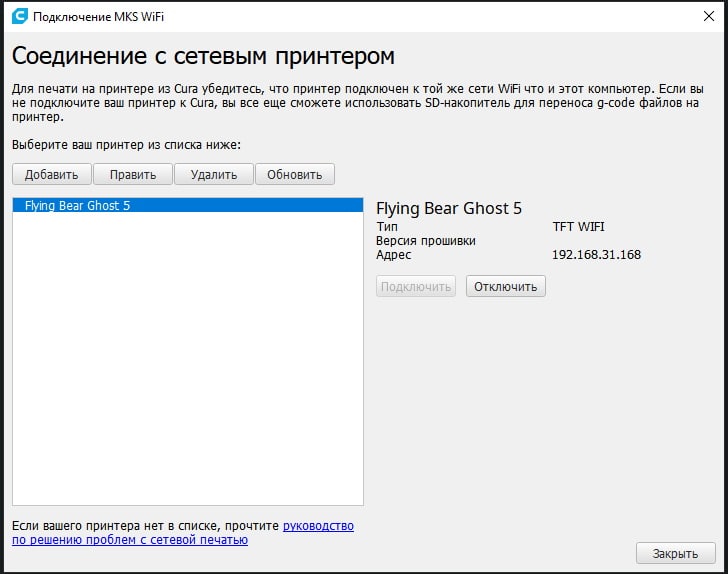The image size is (728, 574).
Task: Click the Тип label
Action: point(387,227)
